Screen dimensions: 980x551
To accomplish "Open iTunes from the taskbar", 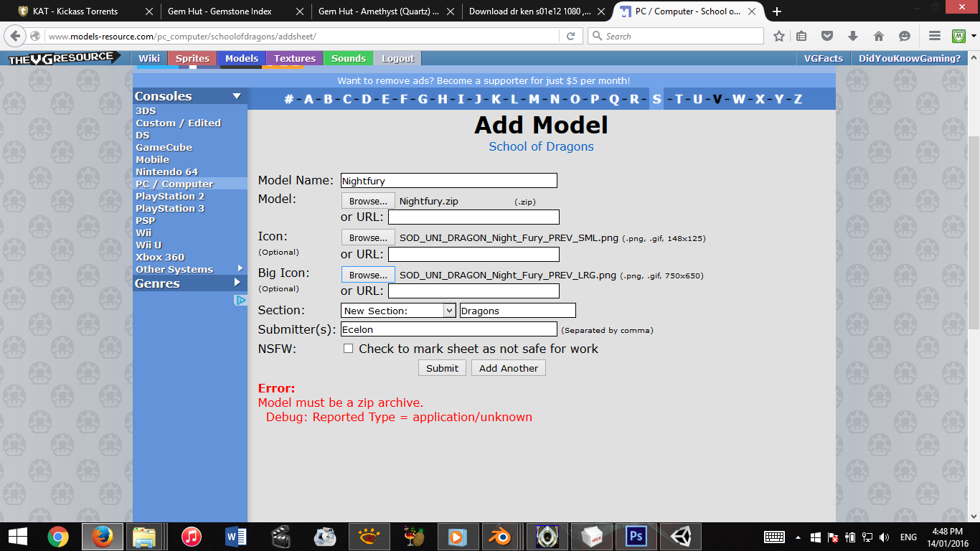I will coord(191,536).
